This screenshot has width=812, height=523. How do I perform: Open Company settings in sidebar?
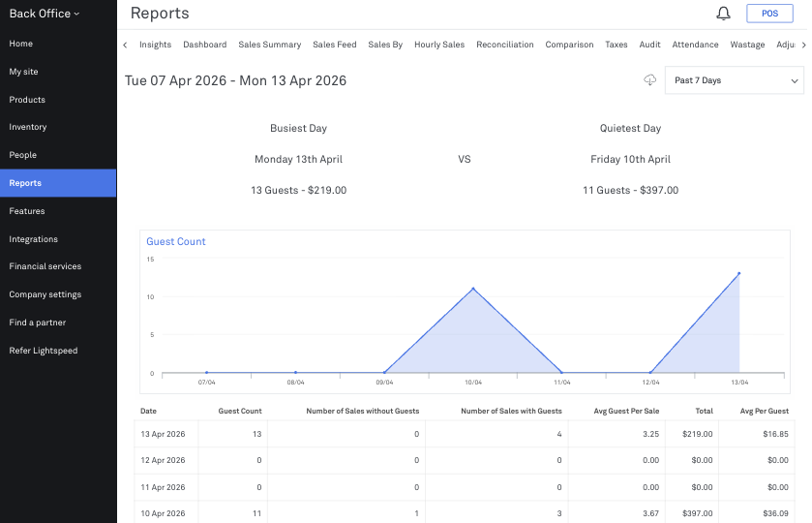coord(58,294)
